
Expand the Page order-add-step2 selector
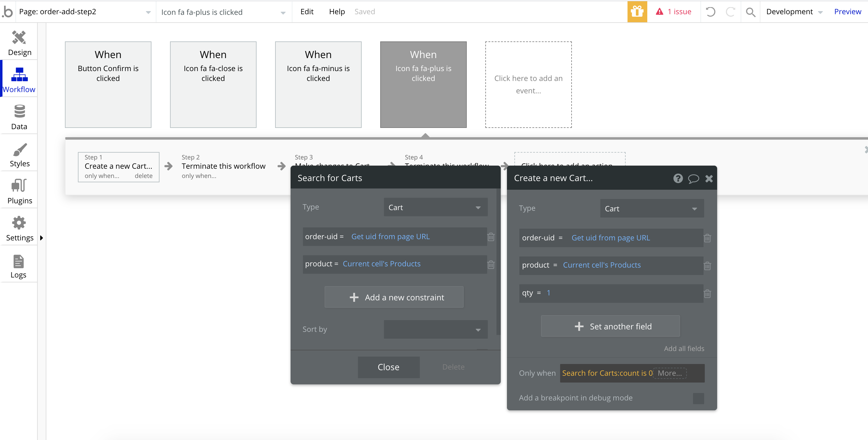point(85,12)
